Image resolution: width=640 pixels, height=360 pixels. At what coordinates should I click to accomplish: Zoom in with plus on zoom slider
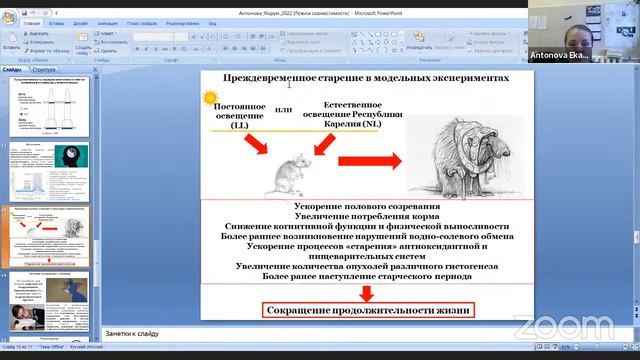coord(625,347)
